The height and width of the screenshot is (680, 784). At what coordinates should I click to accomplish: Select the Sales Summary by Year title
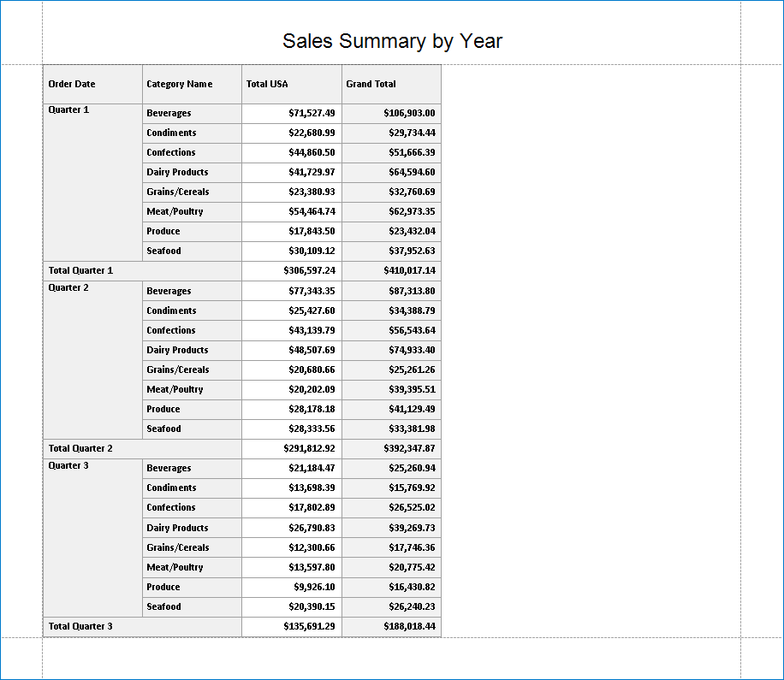click(x=392, y=40)
